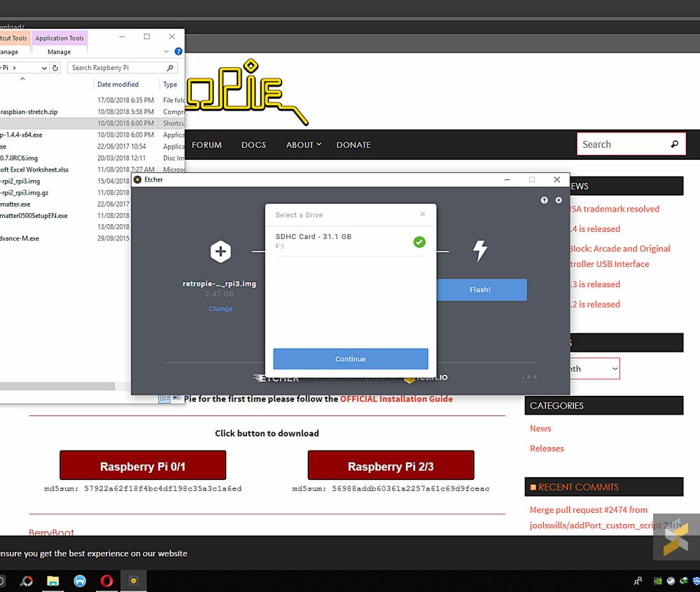
Task: Close the Select a Drive dialog
Action: [x=422, y=214]
